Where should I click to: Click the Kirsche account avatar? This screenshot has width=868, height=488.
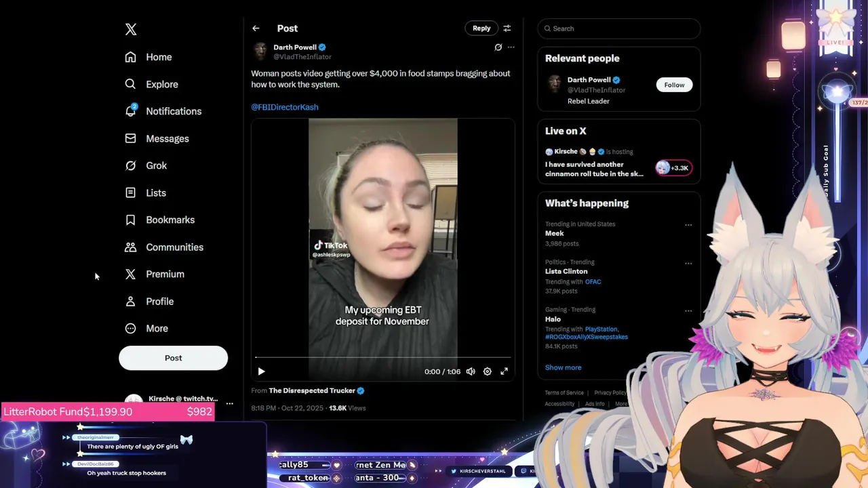click(x=134, y=400)
